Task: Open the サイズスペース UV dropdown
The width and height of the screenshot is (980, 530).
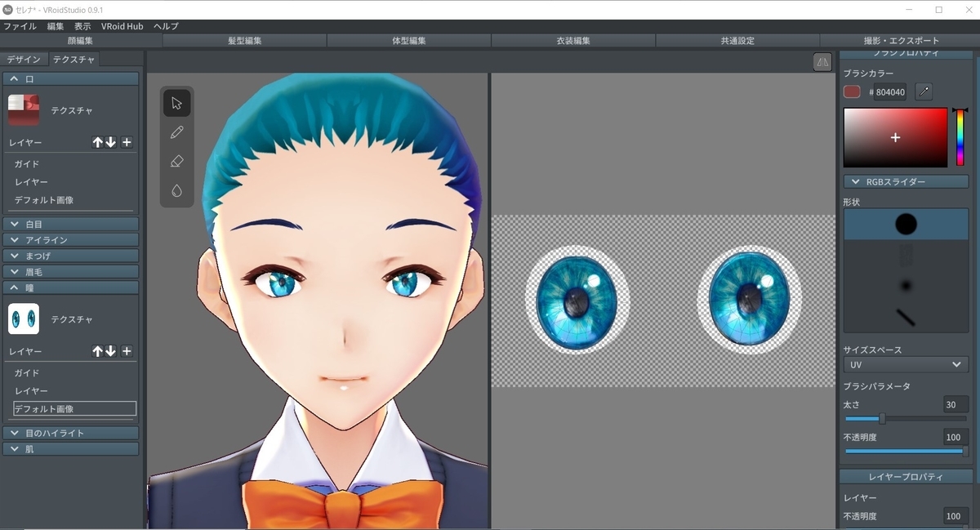Action: (x=906, y=364)
